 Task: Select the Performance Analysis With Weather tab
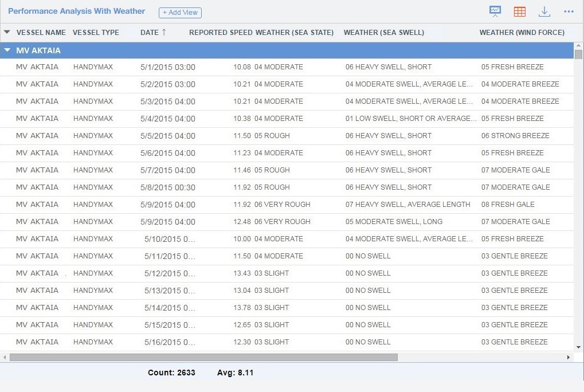(x=77, y=11)
